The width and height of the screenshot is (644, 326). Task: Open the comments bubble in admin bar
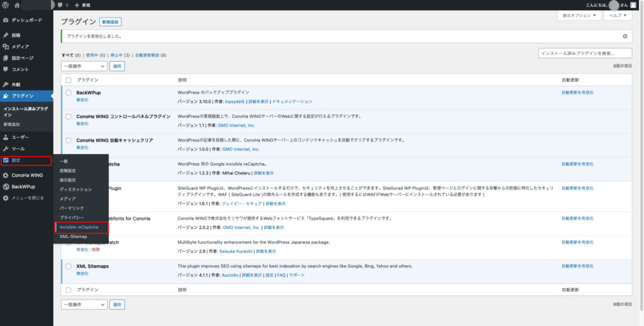point(63,5)
